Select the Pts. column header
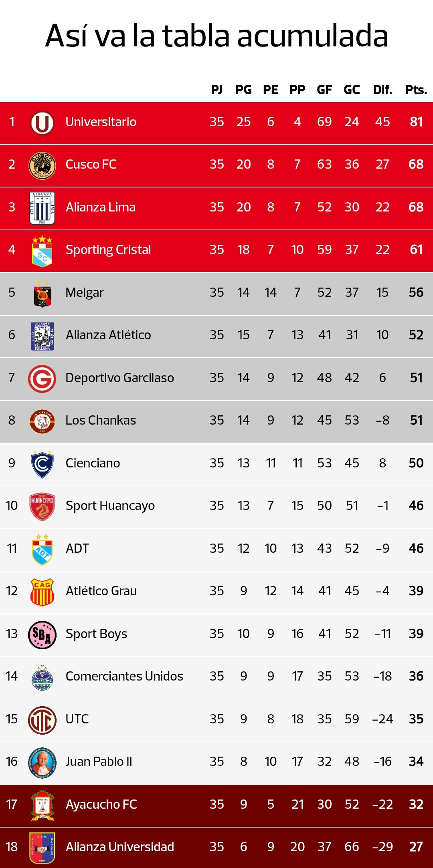This screenshot has width=433, height=868. click(x=416, y=90)
